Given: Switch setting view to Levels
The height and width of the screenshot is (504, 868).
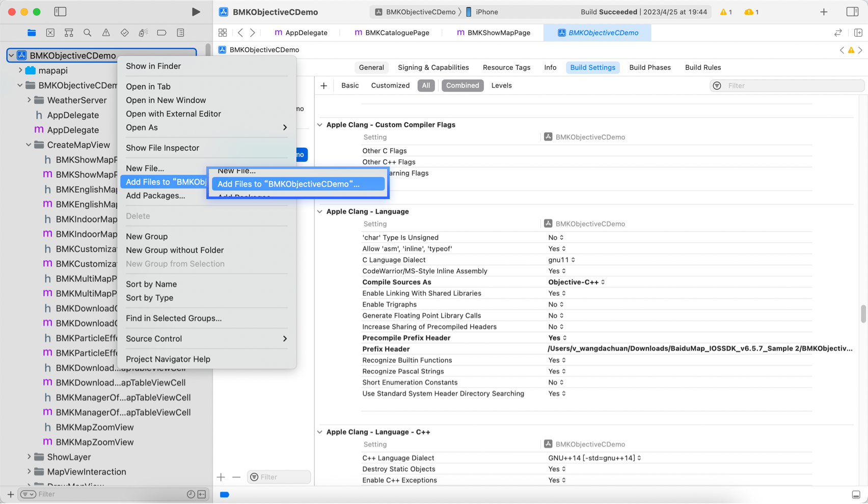Looking at the screenshot, I should tap(501, 86).
